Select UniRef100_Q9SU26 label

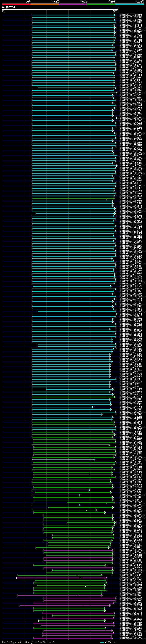click(131, 85)
